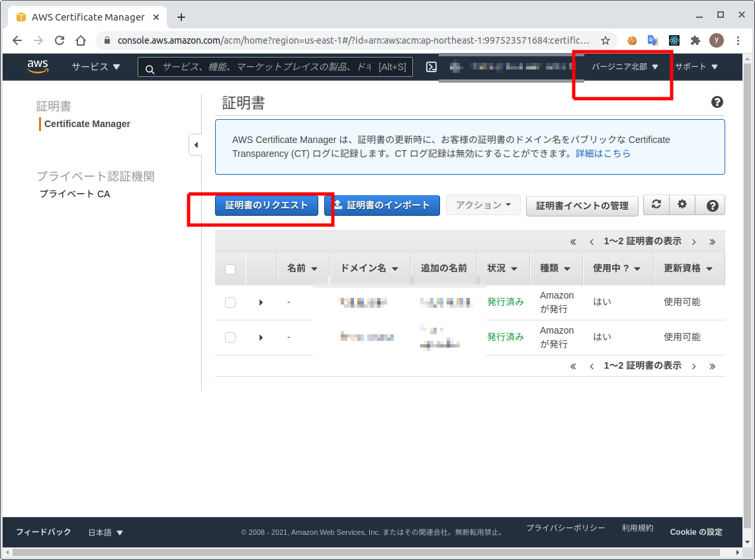This screenshot has width=755, height=560.
Task: Sort by 種類 column
Action: click(555, 268)
